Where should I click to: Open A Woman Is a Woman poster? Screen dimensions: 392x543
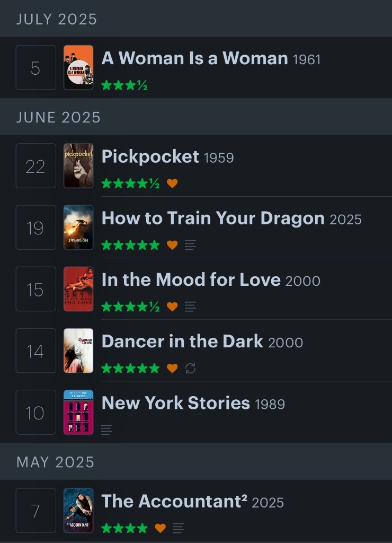pos(78,67)
